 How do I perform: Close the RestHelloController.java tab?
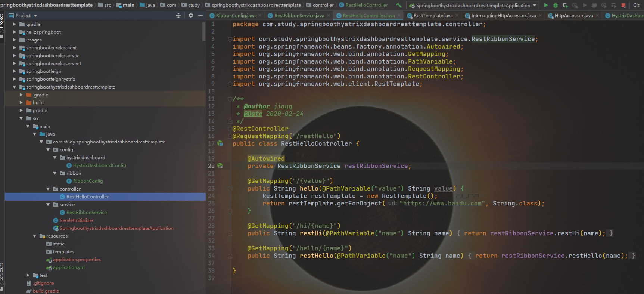click(x=399, y=15)
